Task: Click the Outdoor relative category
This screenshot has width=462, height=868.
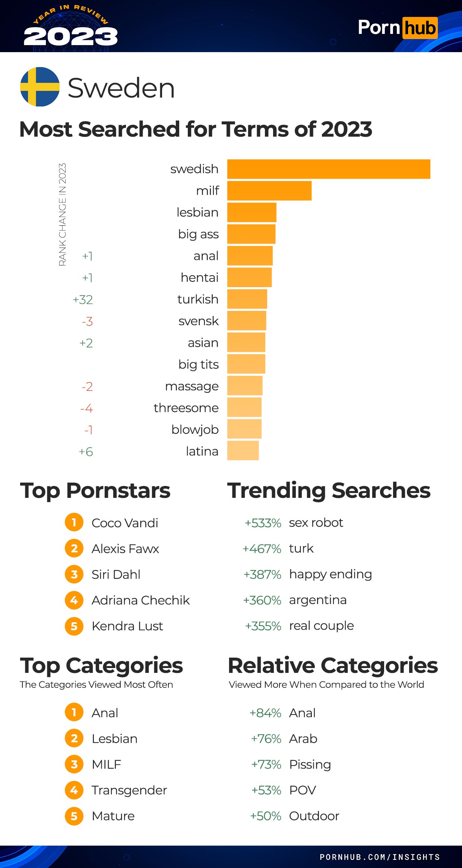Action: click(x=314, y=816)
